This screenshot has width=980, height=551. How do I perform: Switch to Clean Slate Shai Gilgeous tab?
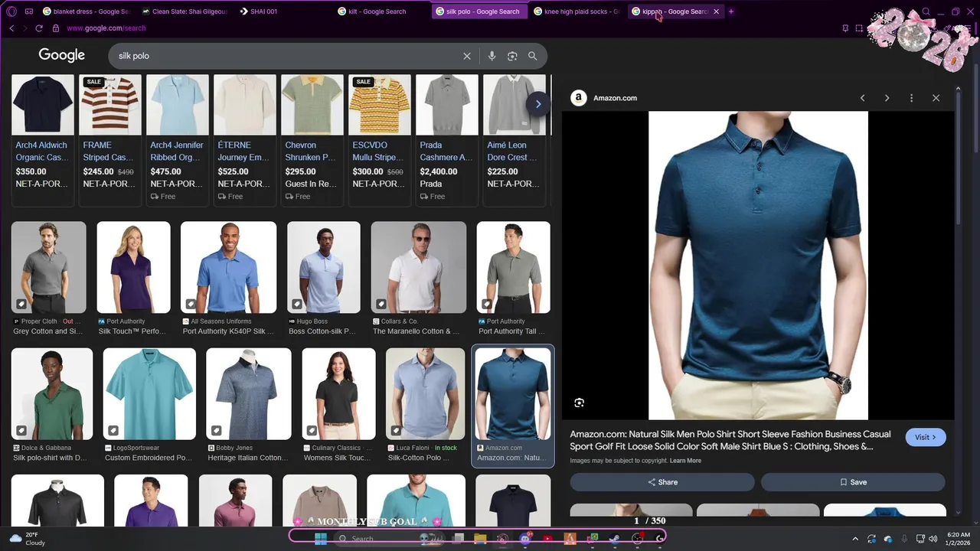click(183, 11)
